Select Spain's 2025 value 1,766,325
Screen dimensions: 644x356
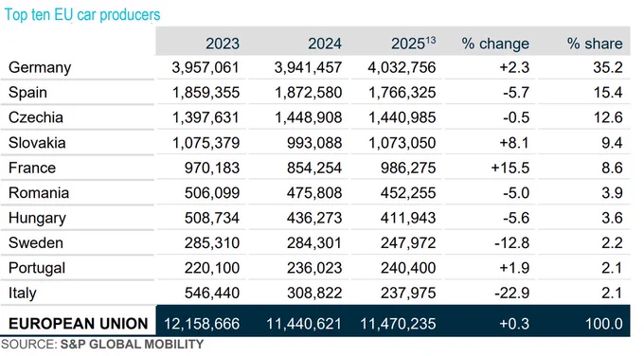tap(402, 93)
